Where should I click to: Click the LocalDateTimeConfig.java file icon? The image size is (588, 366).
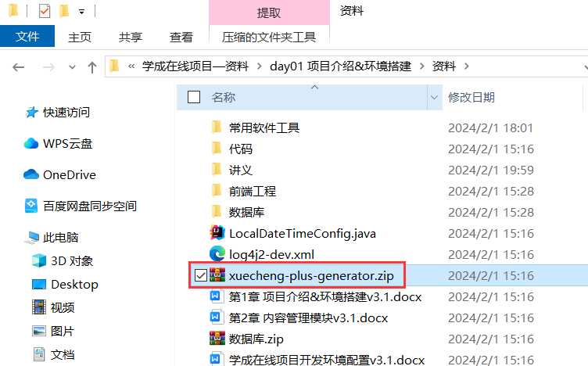[217, 233]
